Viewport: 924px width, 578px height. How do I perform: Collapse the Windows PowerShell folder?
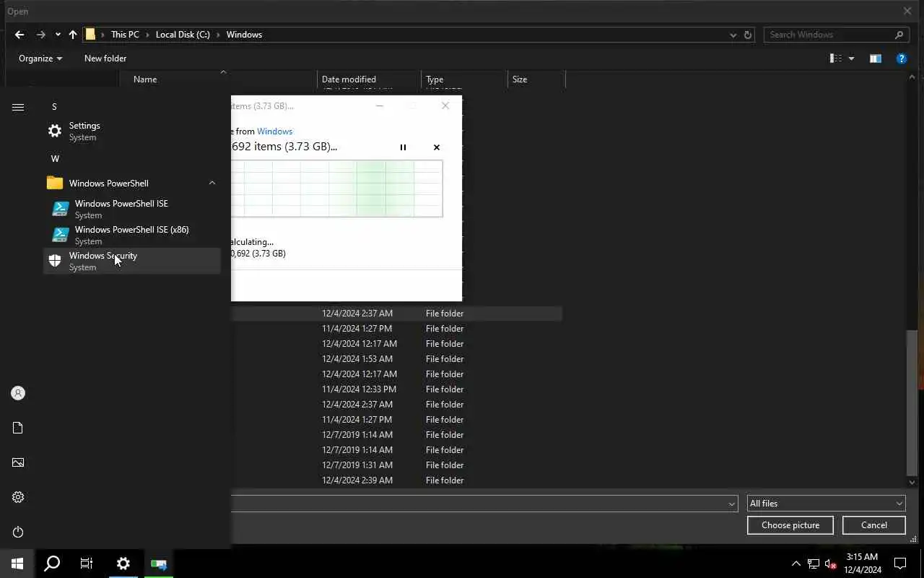tap(212, 183)
